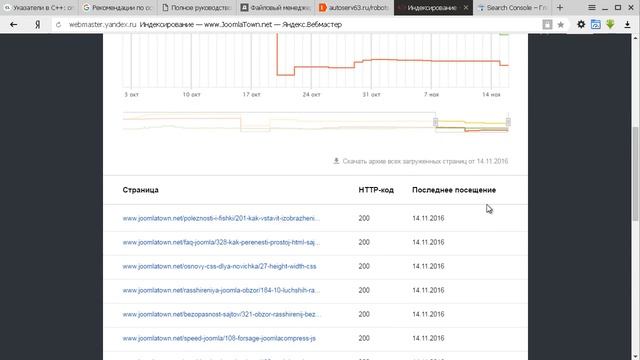Open browser settings gear icon
Viewport: 640px width, 360px height.
point(581,24)
